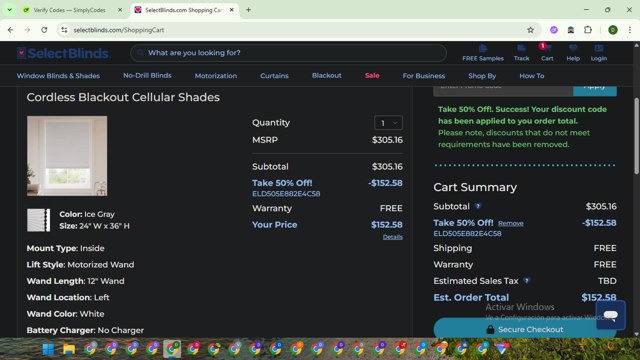Open Shop By menu
The height and width of the screenshot is (360, 640).
pos(482,76)
